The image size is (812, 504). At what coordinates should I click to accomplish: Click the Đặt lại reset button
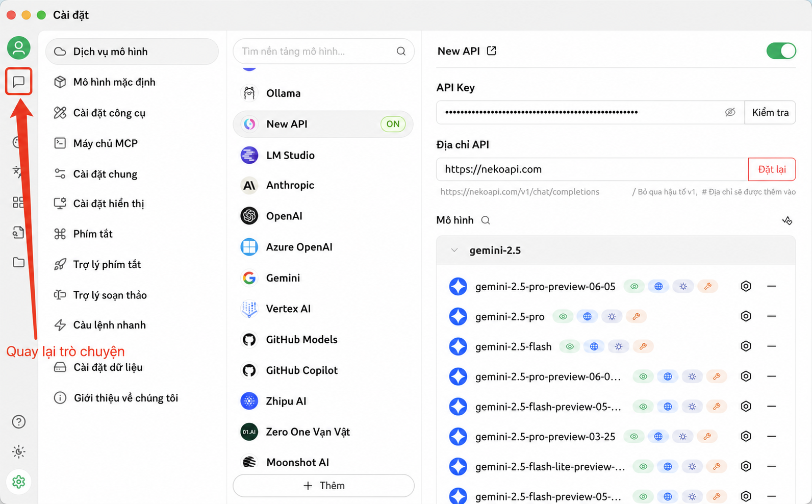[772, 169]
